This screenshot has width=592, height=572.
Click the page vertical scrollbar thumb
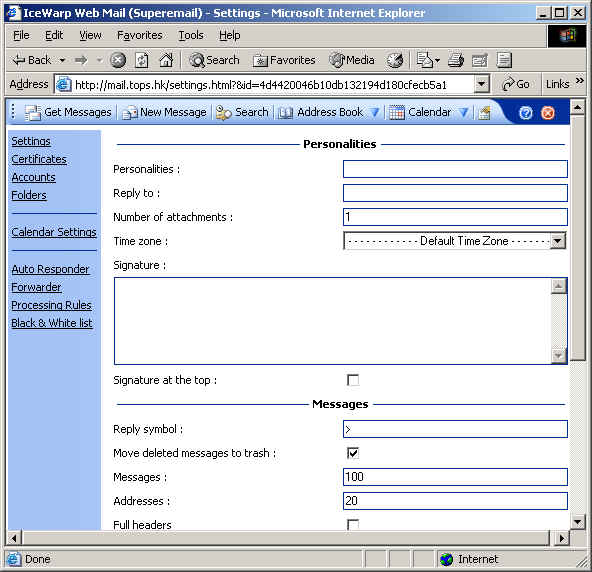coord(578,238)
